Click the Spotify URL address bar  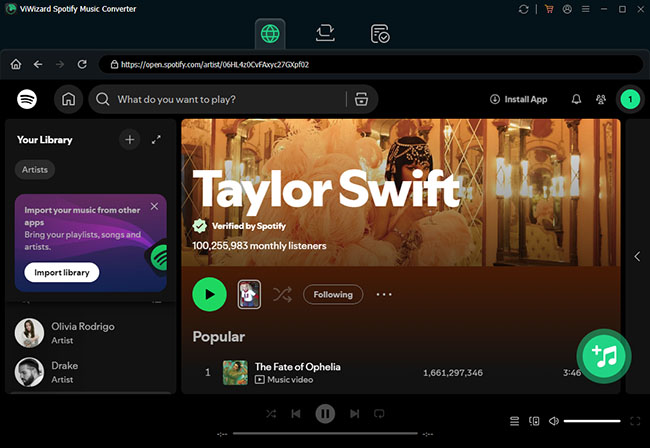point(371,64)
